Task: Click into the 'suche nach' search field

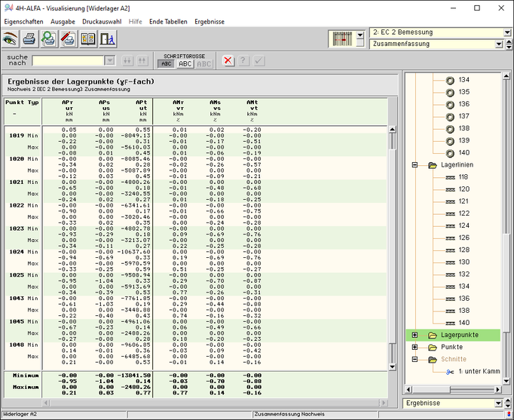Action: [68, 60]
